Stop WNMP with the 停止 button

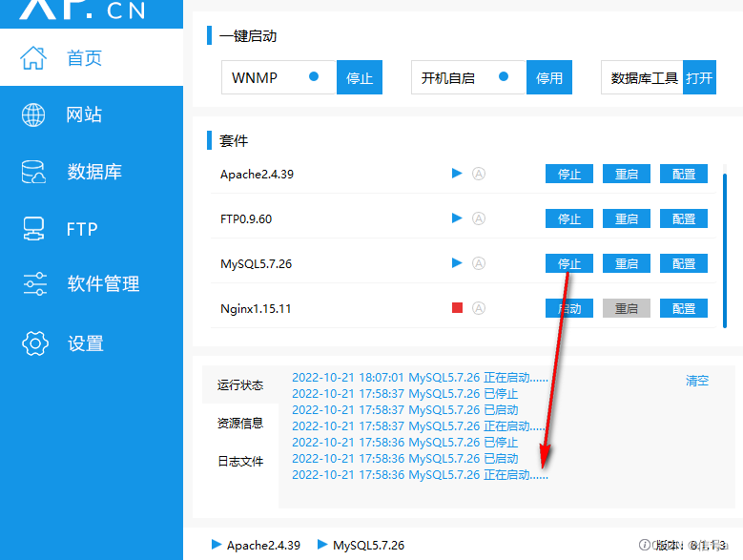click(x=360, y=77)
